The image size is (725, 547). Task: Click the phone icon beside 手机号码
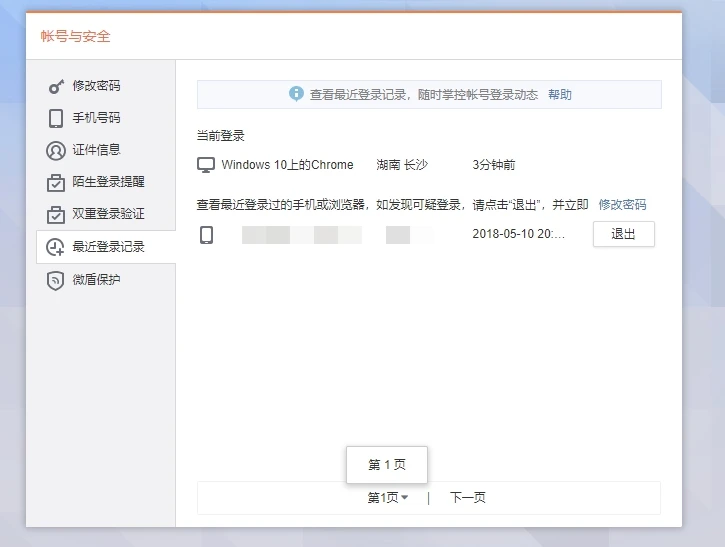click(x=56, y=118)
